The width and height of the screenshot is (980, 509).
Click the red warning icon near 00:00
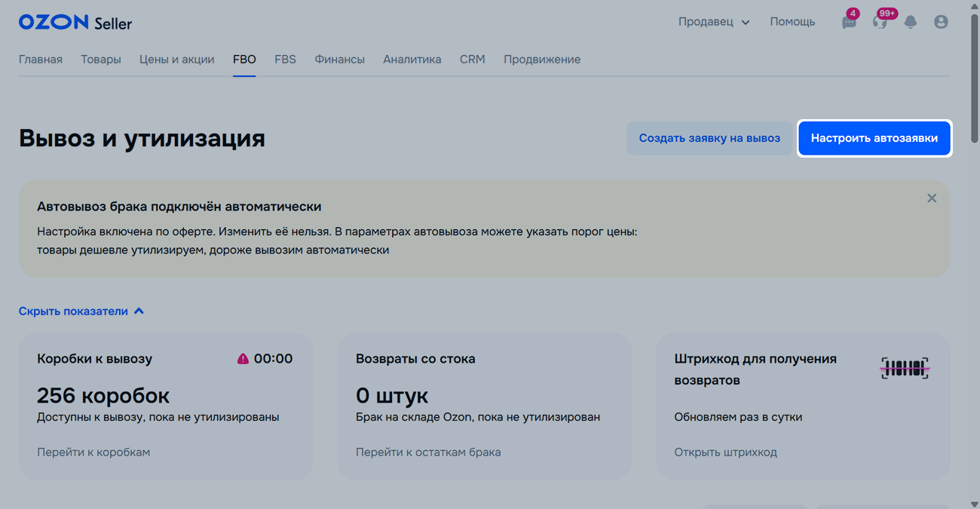pyautogui.click(x=243, y=359)
